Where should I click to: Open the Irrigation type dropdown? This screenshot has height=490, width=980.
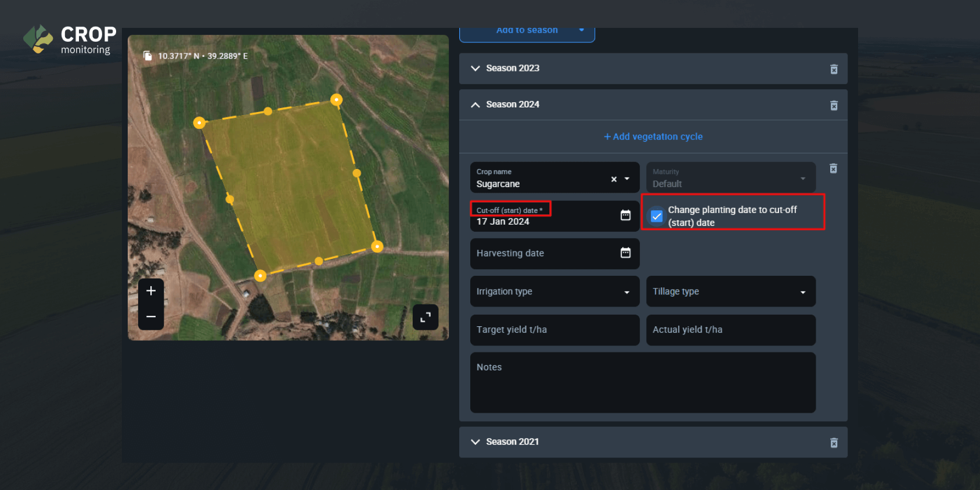tap(554, 291)
